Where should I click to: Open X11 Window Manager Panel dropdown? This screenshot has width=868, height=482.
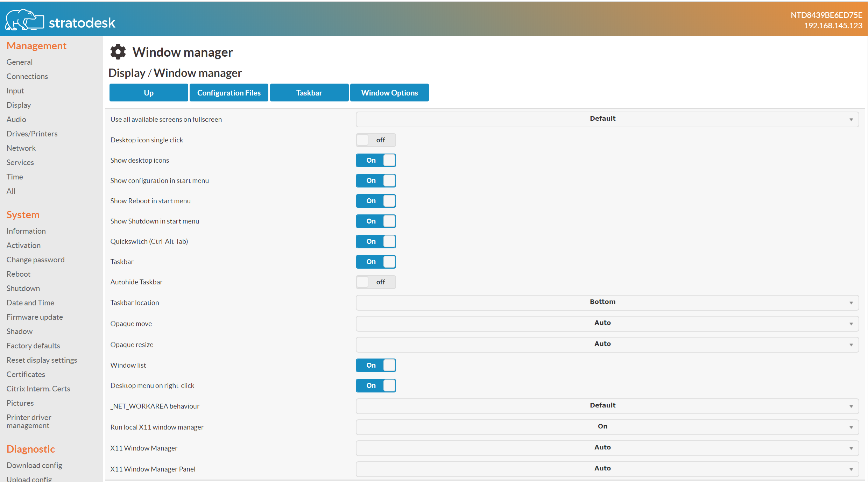click(607, 469)
